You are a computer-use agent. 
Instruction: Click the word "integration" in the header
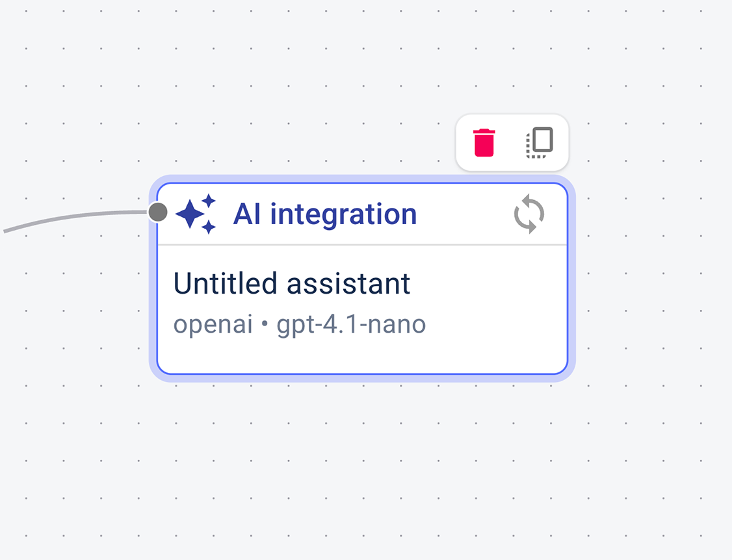coord(343,214)
